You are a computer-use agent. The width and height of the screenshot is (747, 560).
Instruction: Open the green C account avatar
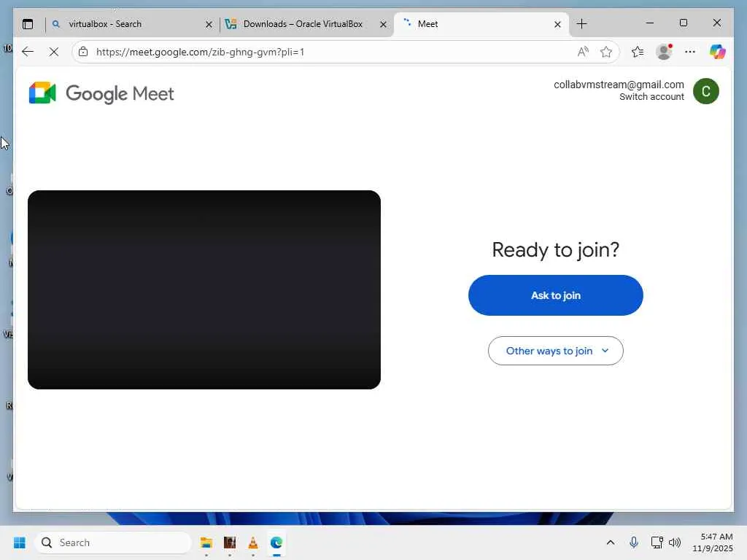point(705,91)
